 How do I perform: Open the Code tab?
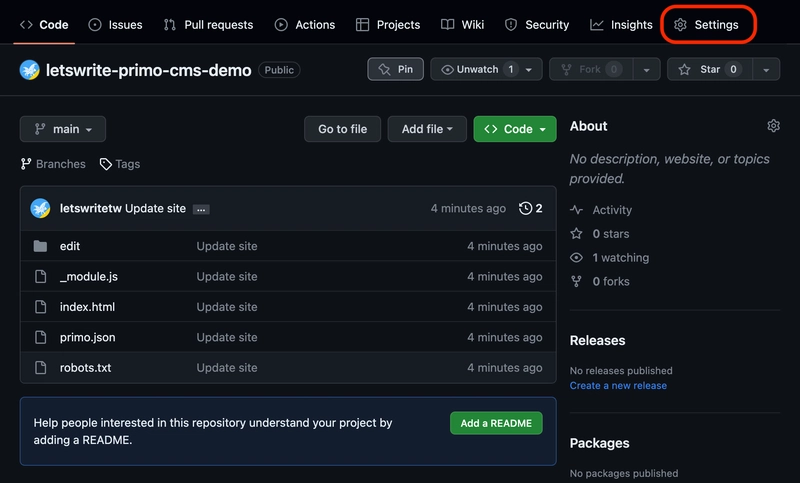click(44, 24)
